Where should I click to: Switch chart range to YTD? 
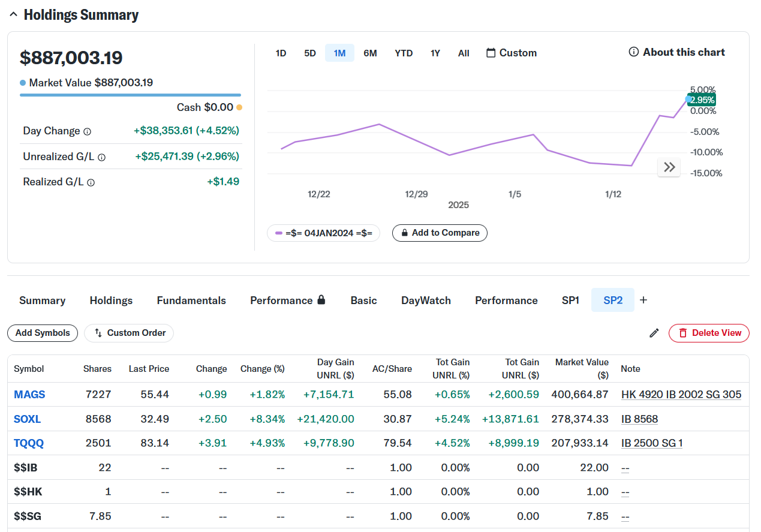point(404,53)
